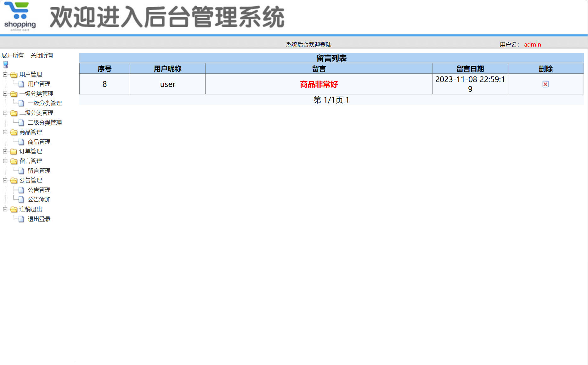Image resolution: width=588 pixels, height=365 pixels.
Task: Click the document icon beside 退出登录
Action: point(21,219)
